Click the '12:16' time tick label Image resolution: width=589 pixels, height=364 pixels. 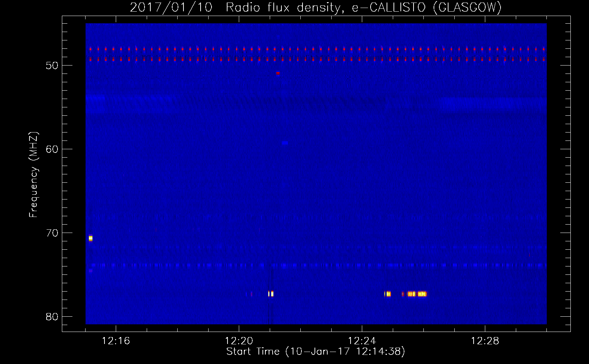[x=116, y=341]
